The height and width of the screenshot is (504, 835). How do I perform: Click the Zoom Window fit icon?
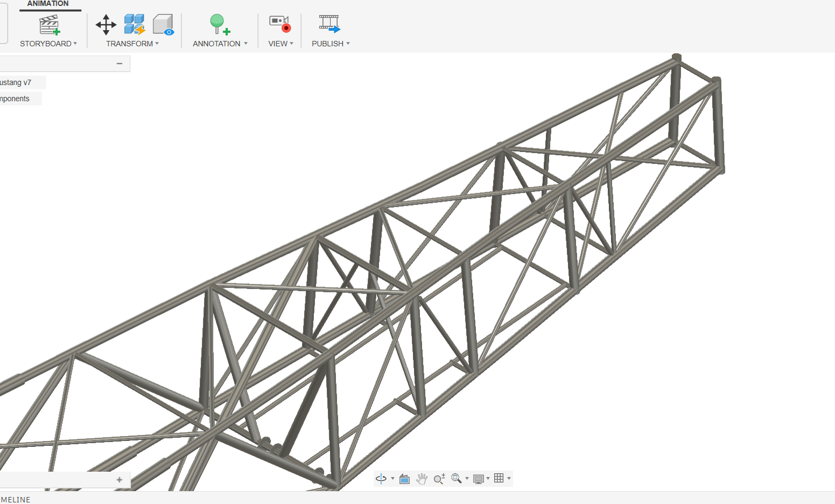point(456,479)
